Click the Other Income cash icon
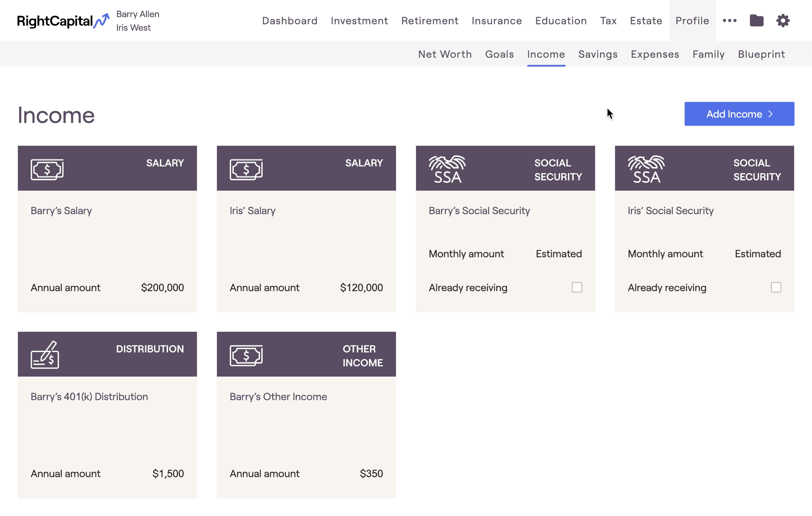812x516 pixels. pyautogui.click(x=246, y=355)
